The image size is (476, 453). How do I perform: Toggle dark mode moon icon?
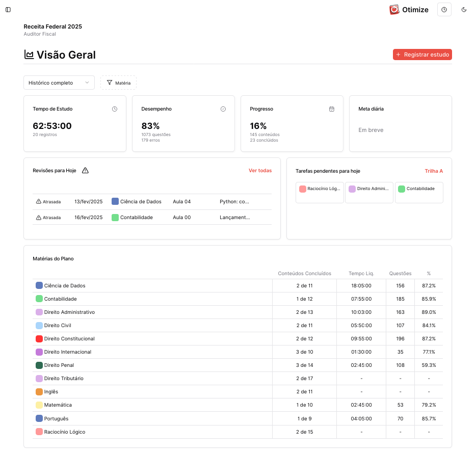(x=464, y=10)
